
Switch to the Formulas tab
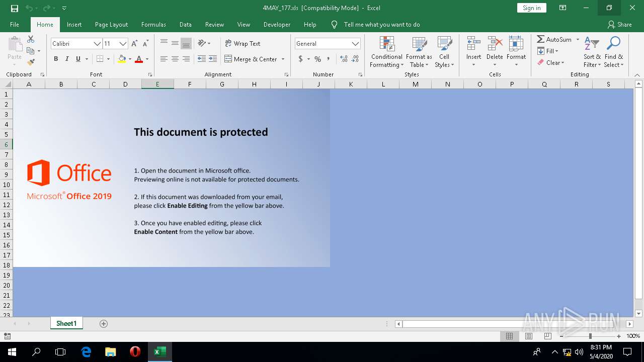coord(153,24)
